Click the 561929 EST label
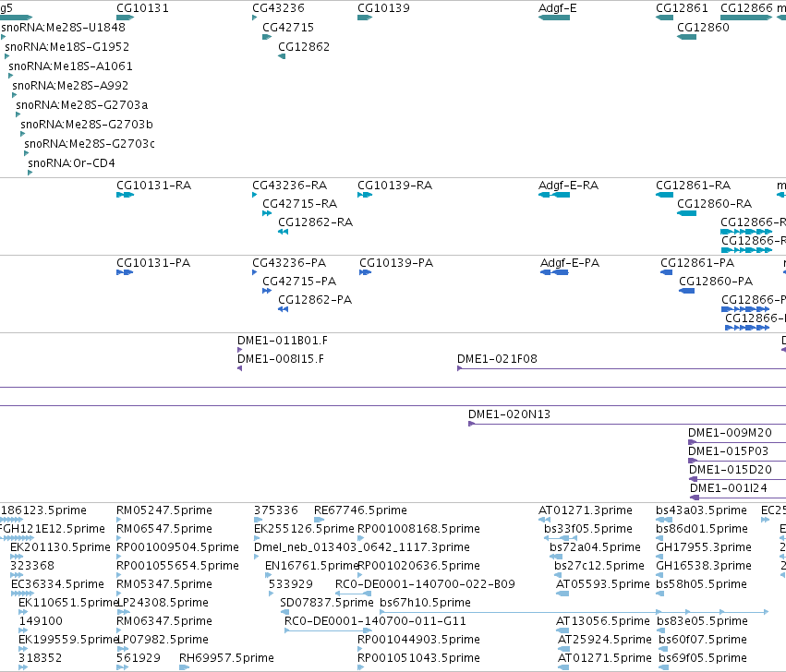This screenshot has width=786, height=672. click(x=139, y=658)
